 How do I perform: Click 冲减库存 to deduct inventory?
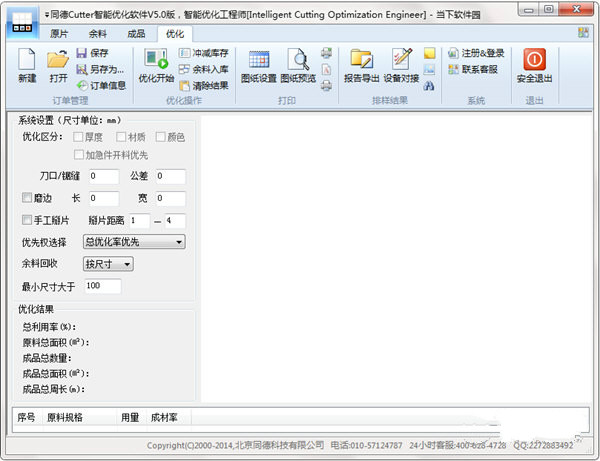click(x=204, y=53)
